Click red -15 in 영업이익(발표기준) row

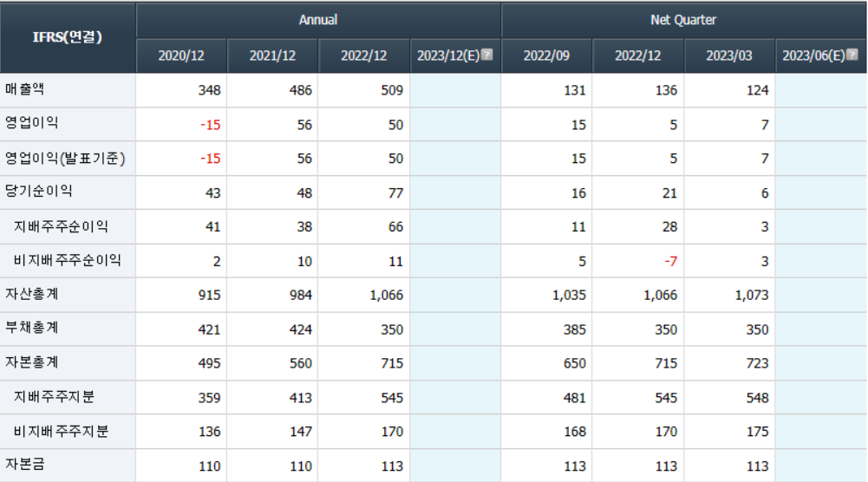(211, 159)
